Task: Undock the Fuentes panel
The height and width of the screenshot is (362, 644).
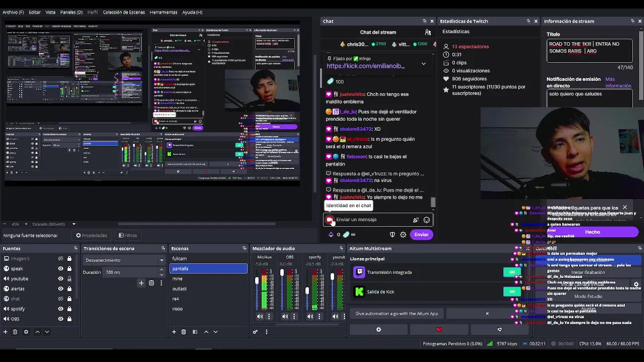Action: [x=75, y=248]
